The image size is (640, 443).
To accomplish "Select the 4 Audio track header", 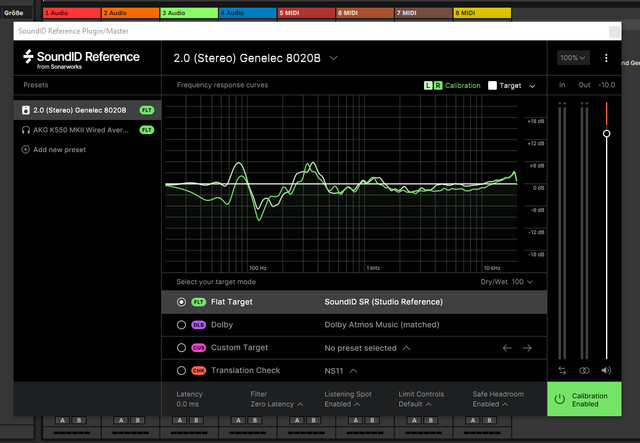I will pyautogui.click(x=247, y=13).
